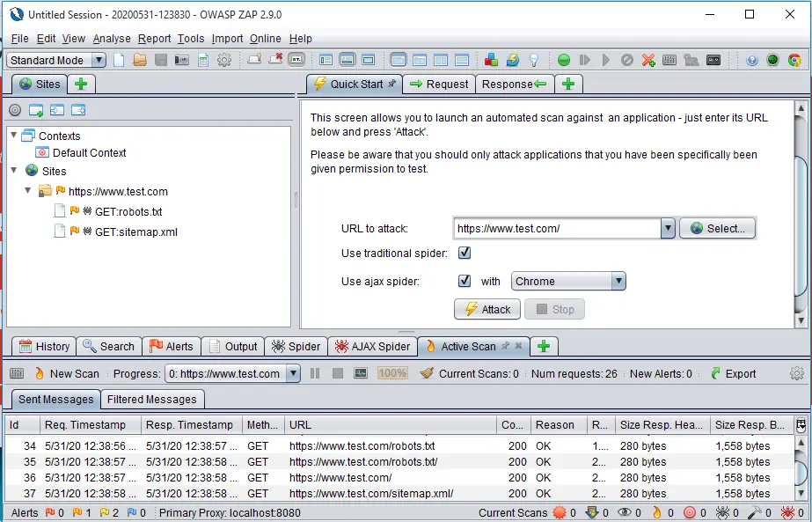Pin the Active Scan tab
This screenshot has width=812, height=522.
(x=506, y=345)
